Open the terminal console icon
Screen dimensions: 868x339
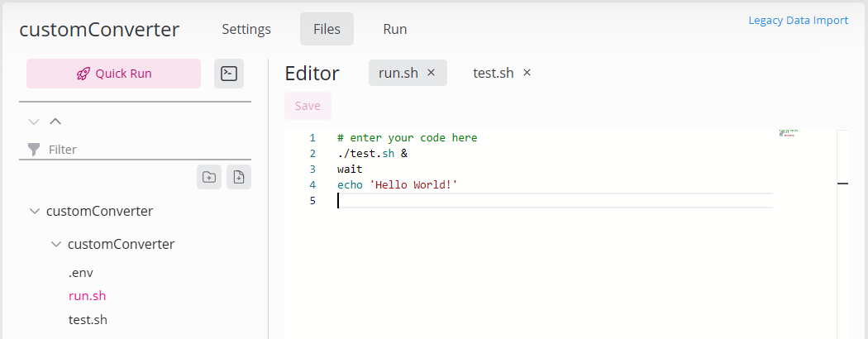tap(229, 74)
